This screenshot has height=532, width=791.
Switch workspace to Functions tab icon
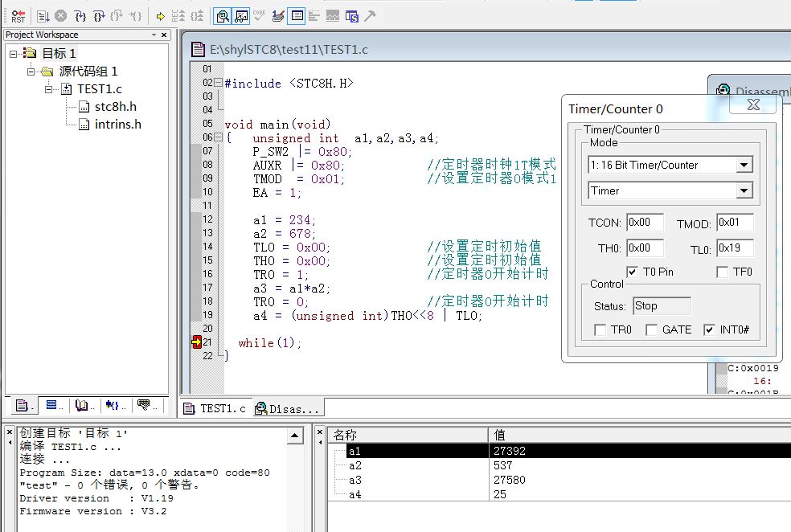pyautogui.click(x=115, y=405)
